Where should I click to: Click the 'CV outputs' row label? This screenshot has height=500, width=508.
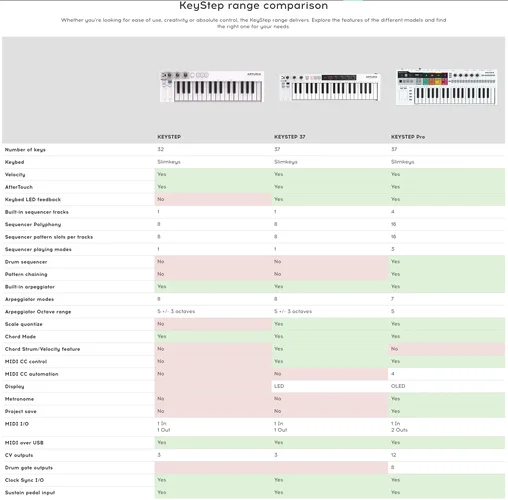click(x=19, y=455)
